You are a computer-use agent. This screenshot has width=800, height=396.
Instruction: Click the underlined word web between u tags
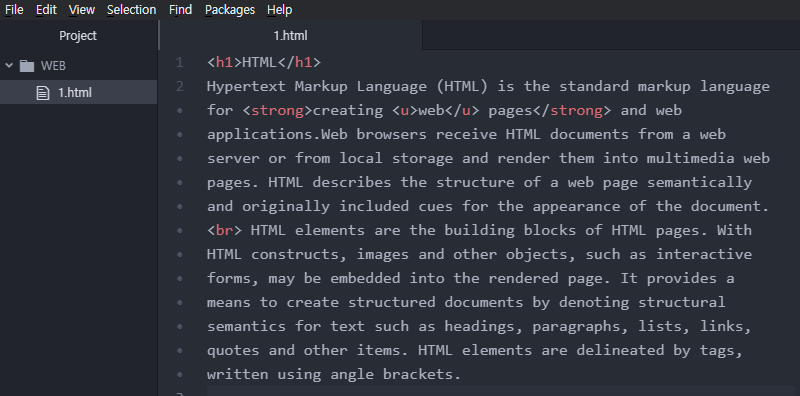pos(431,111)
